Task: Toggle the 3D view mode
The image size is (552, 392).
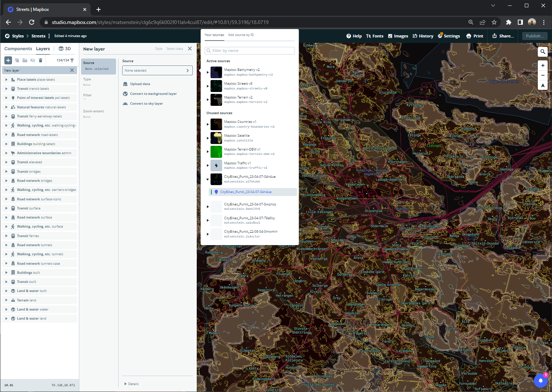Action: [65, 49]
